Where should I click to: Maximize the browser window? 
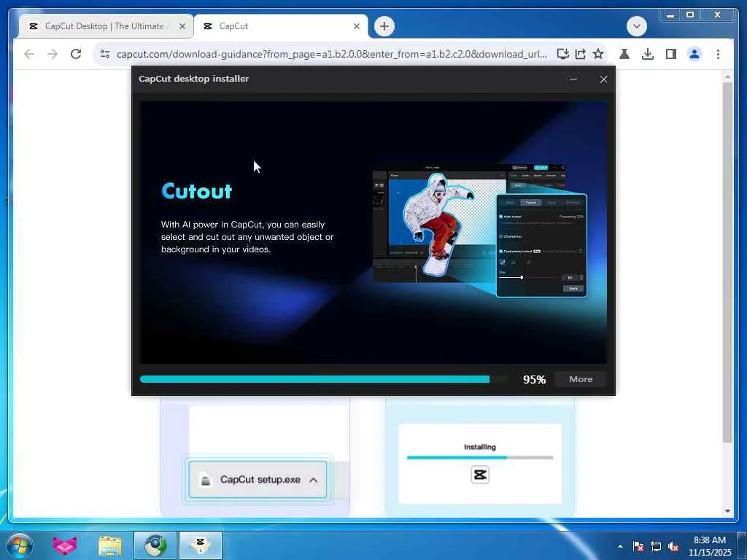click(x=690, y=15)
